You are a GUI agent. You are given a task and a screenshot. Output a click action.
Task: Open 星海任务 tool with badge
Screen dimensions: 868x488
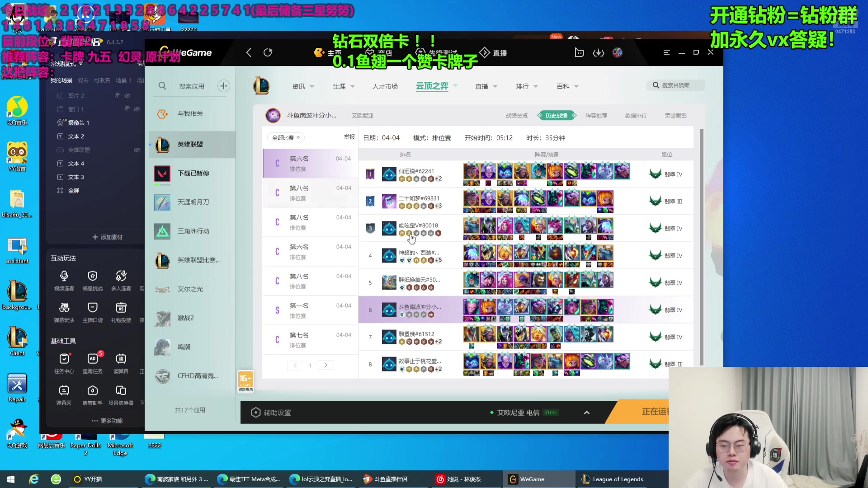tap(93, 363)
